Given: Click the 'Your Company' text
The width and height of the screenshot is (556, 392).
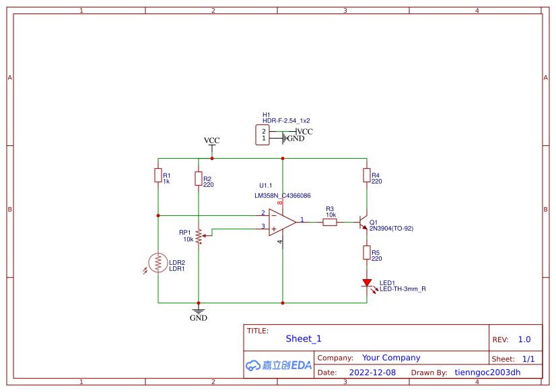Looking at the screenshot, I should [391, 358].
